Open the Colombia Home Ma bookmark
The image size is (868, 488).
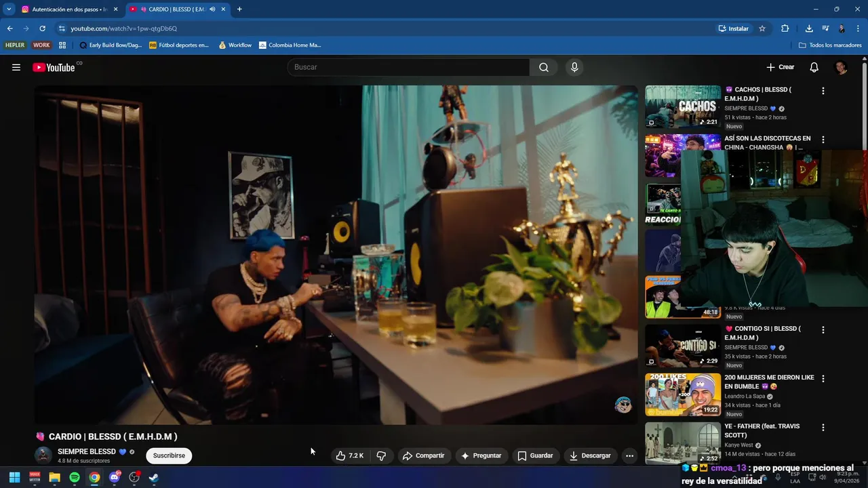[290, 45]
